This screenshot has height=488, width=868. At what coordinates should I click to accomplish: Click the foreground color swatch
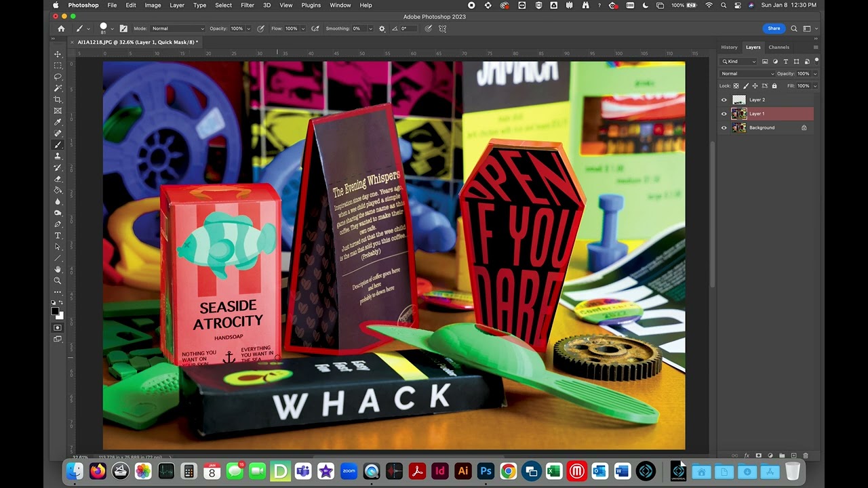(55, 311)
